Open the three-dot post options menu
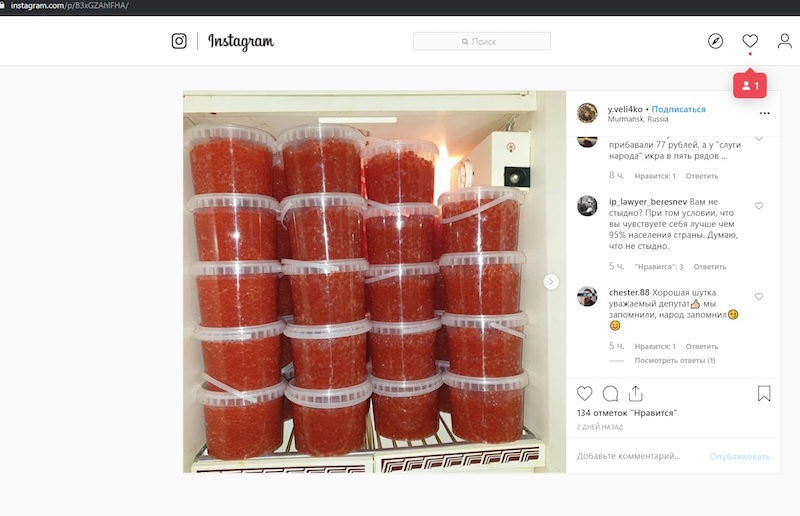This screenshot has width=800, height=516. point(764,113)
